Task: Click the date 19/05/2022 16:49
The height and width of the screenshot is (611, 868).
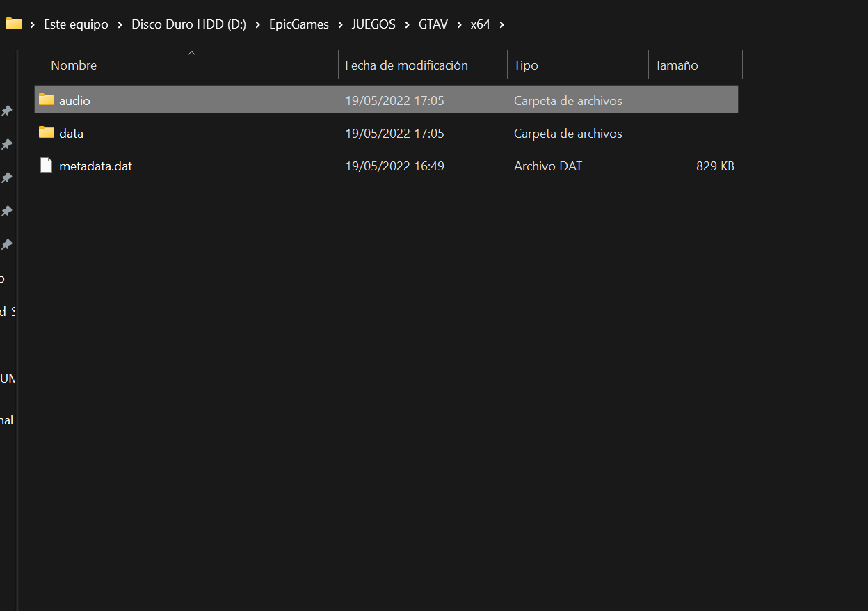Action: [x=394, y=166]
